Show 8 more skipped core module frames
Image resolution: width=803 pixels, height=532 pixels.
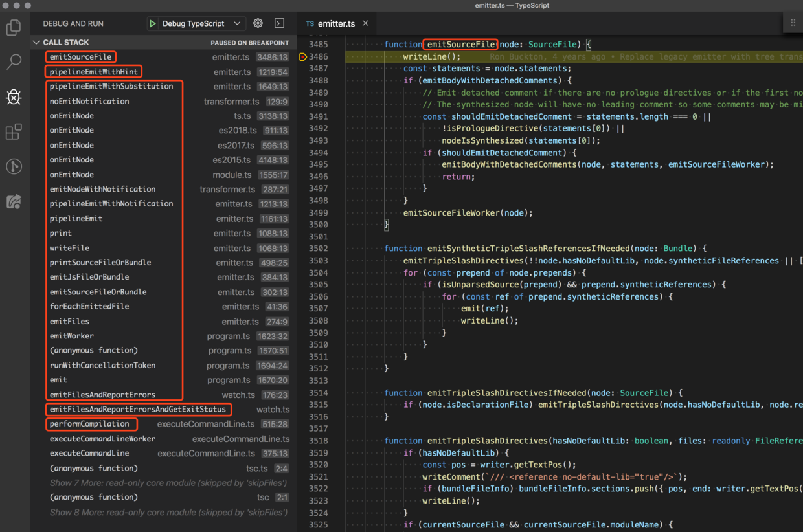168,512
